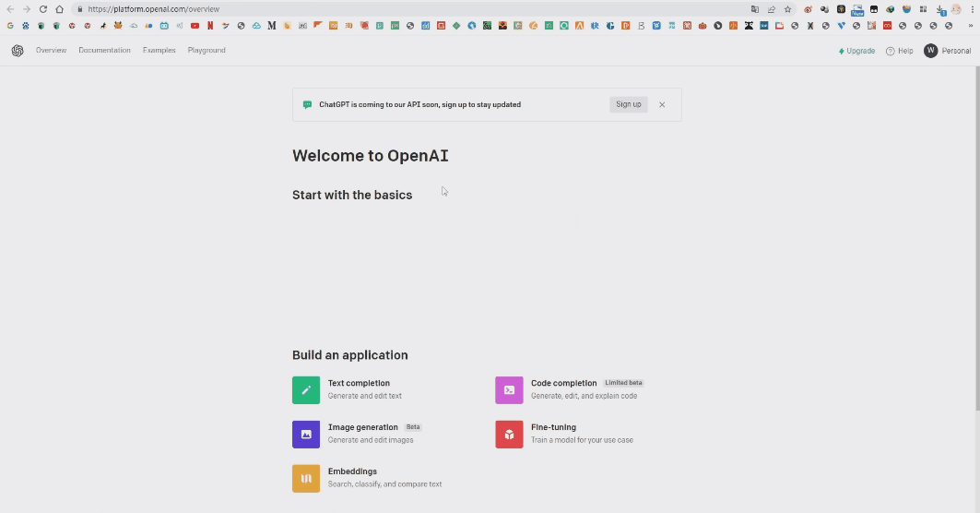Viewport: 980px width, 513px height.
Task: Open the Overview nav tab
Action: (x=51, y=50)
